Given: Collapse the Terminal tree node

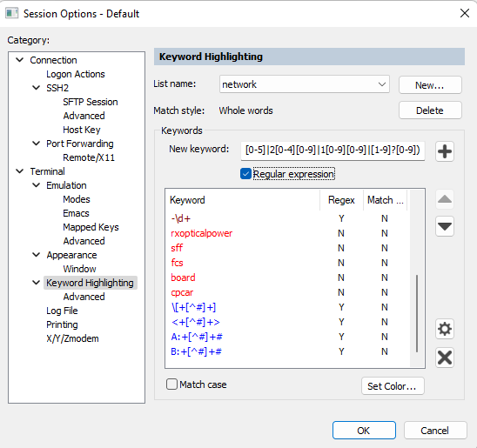Looking at the screenshot, I should tap(20, 171).
